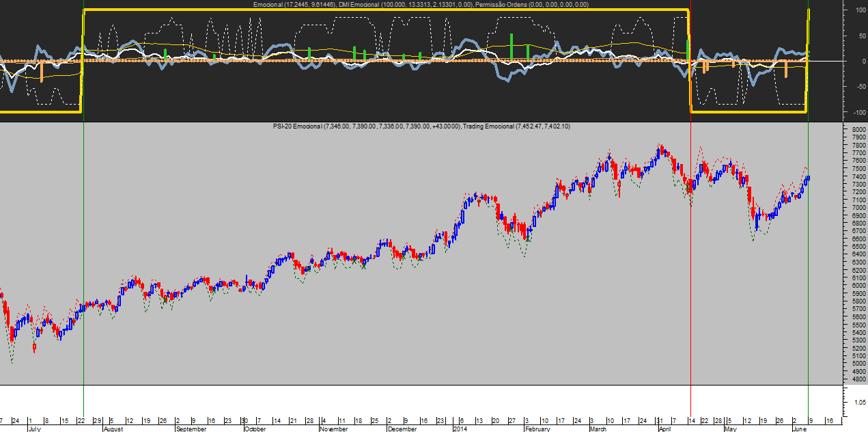Click the 100 value on the indicator scale
The image size is (868, 432).
click(855, 10)
